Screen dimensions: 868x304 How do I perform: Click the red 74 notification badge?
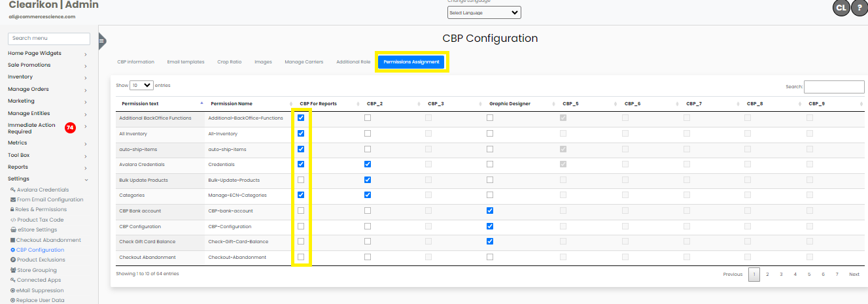pos(70,127)
